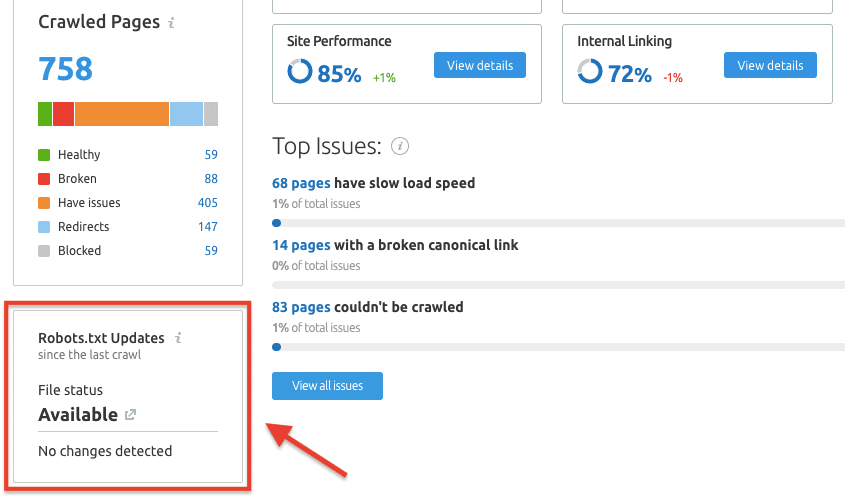This screenshot has height=503, width=845.
Task: Click the Site Performance donut chart icon
Action: (299, 72)
